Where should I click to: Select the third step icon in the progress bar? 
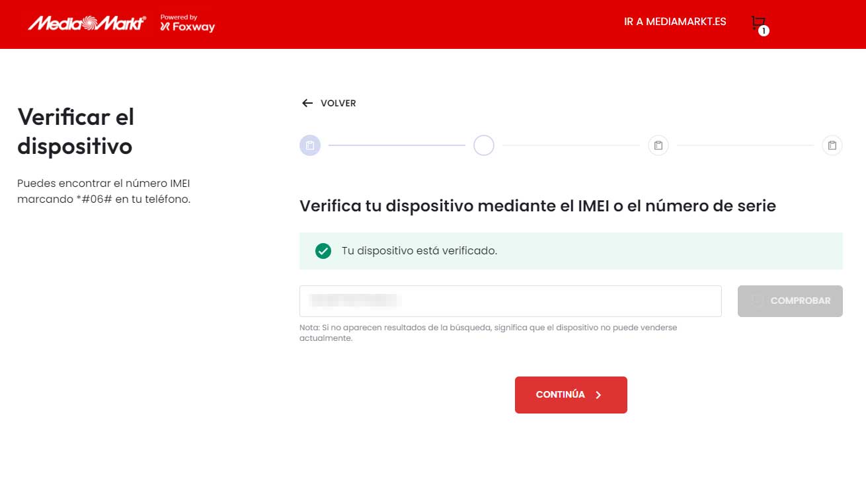pyautogui.click(x=658, y=145)
